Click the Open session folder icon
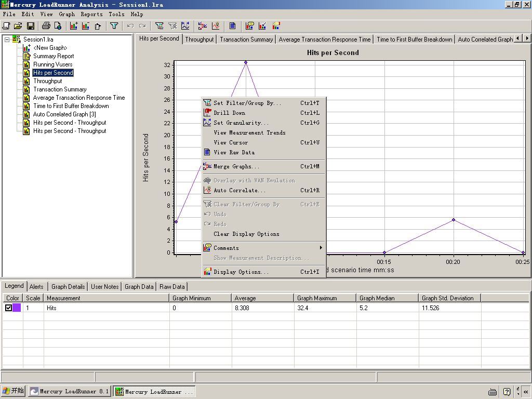This screenshot has height=399, width=532. [18, 26]
